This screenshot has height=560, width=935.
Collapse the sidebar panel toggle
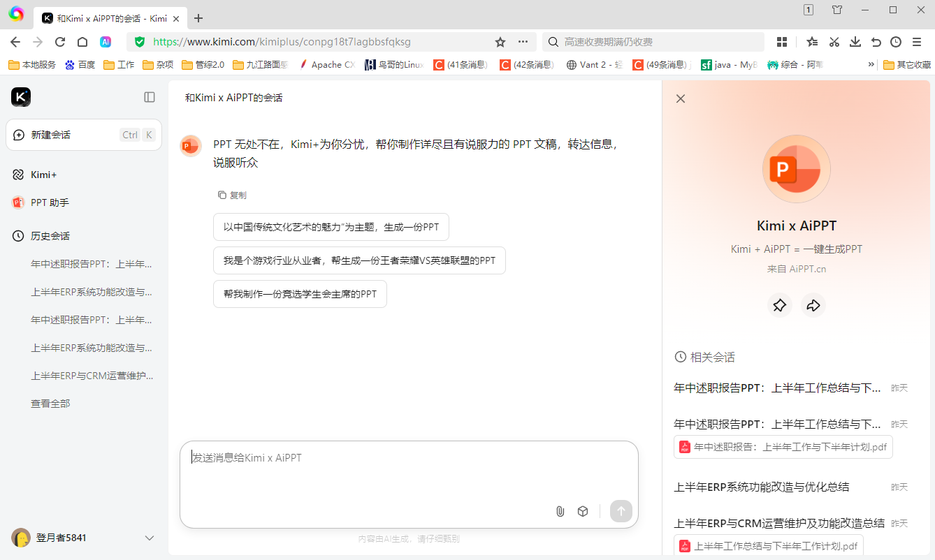point(150,97)
